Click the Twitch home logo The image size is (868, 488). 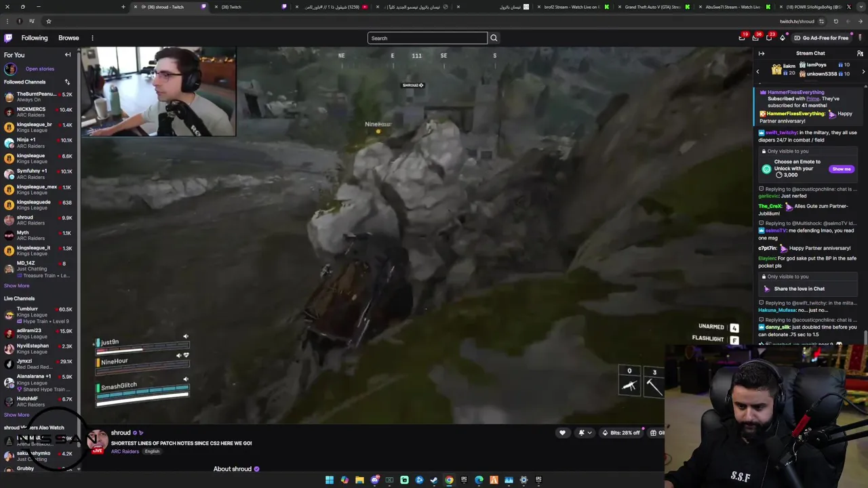[8, 38]
